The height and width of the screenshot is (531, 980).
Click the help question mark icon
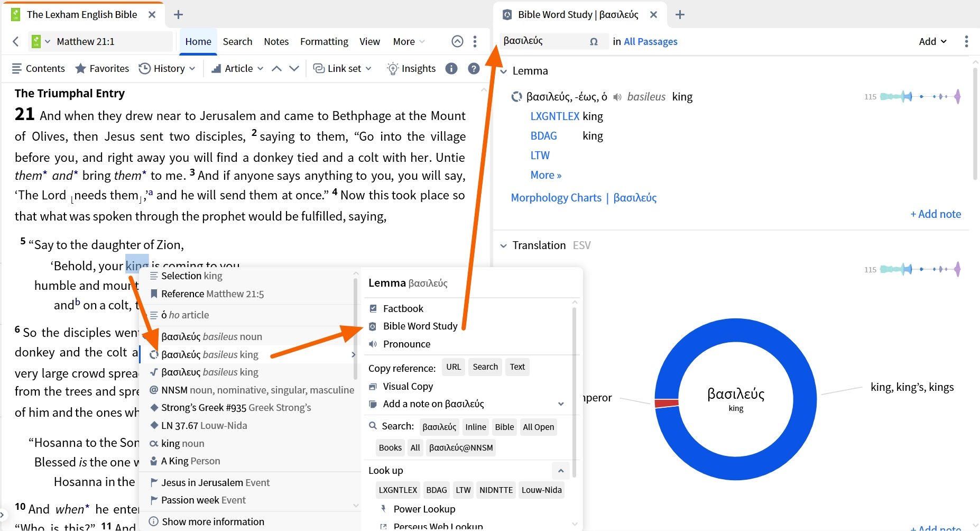click(474, 68)
